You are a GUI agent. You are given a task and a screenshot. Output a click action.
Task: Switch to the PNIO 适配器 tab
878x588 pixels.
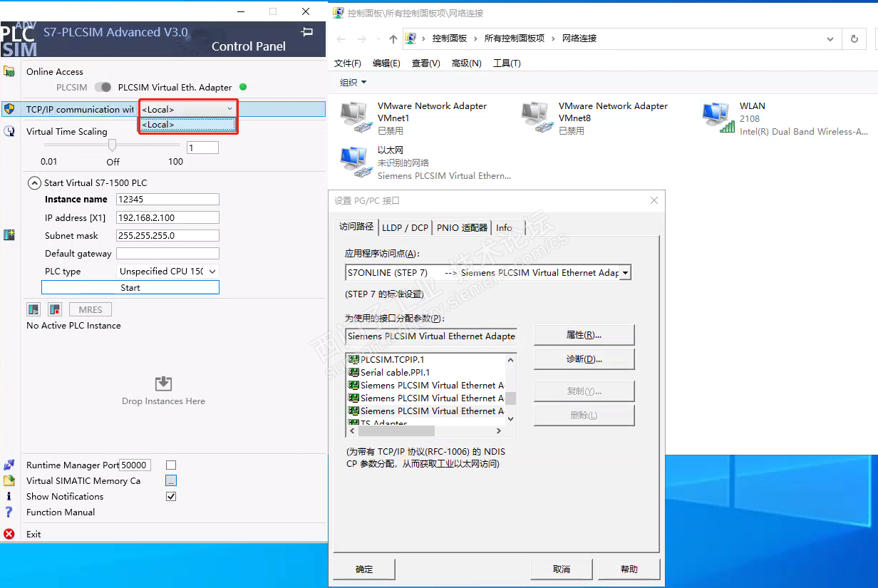[463, 228]
